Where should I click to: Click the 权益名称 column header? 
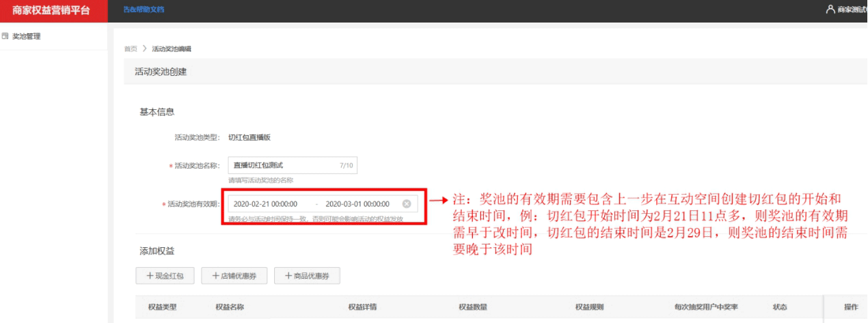click(230, 307)
